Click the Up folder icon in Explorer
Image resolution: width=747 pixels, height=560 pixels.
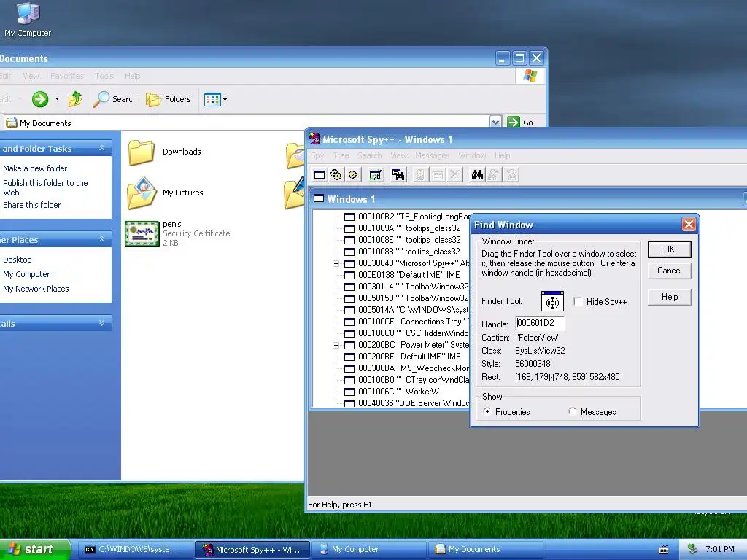click(x=75, y=99)
